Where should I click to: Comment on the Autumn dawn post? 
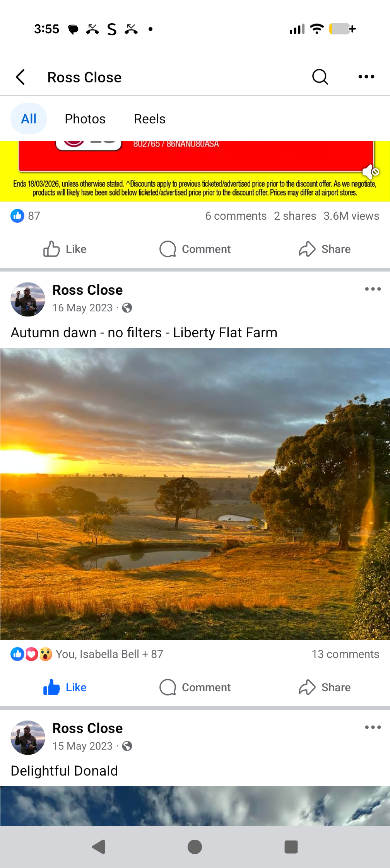195,687
